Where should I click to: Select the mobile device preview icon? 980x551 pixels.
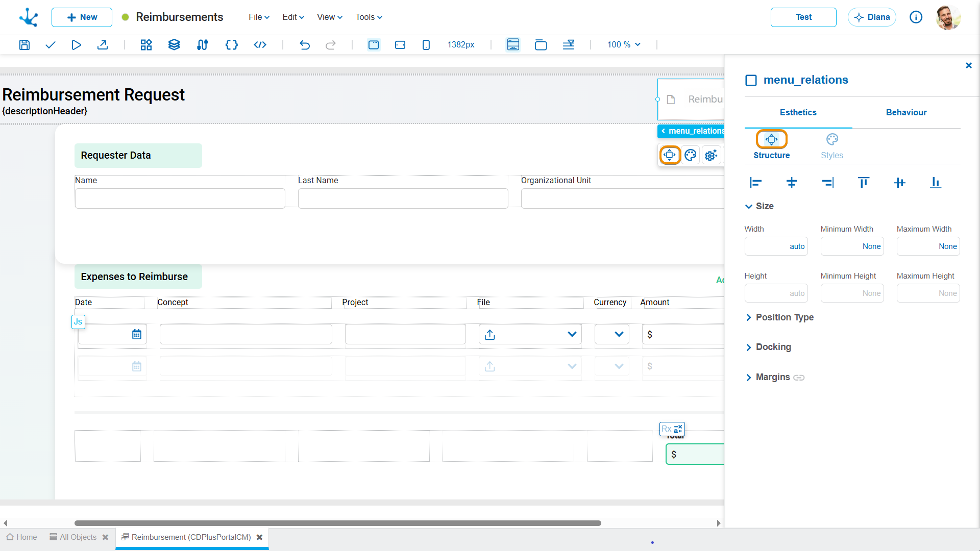pyautogui.click(x=426, y=45)
